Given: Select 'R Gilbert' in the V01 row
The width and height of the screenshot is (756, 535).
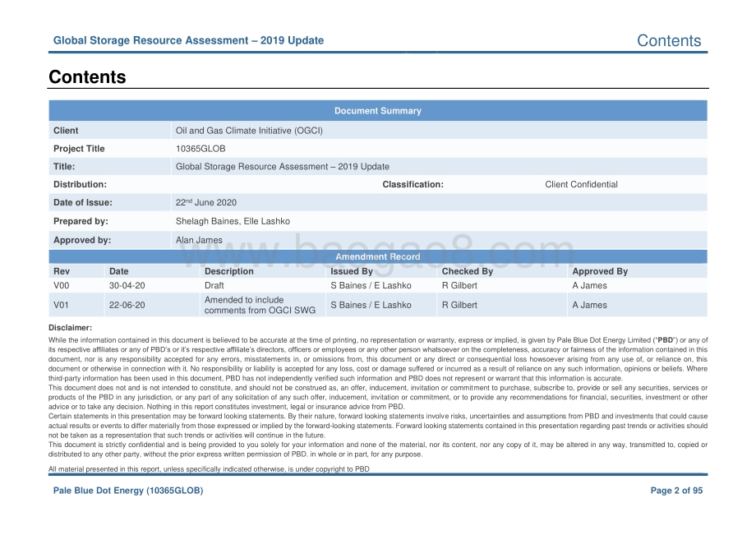Looking at the screenshot, I should coord(459,305).
